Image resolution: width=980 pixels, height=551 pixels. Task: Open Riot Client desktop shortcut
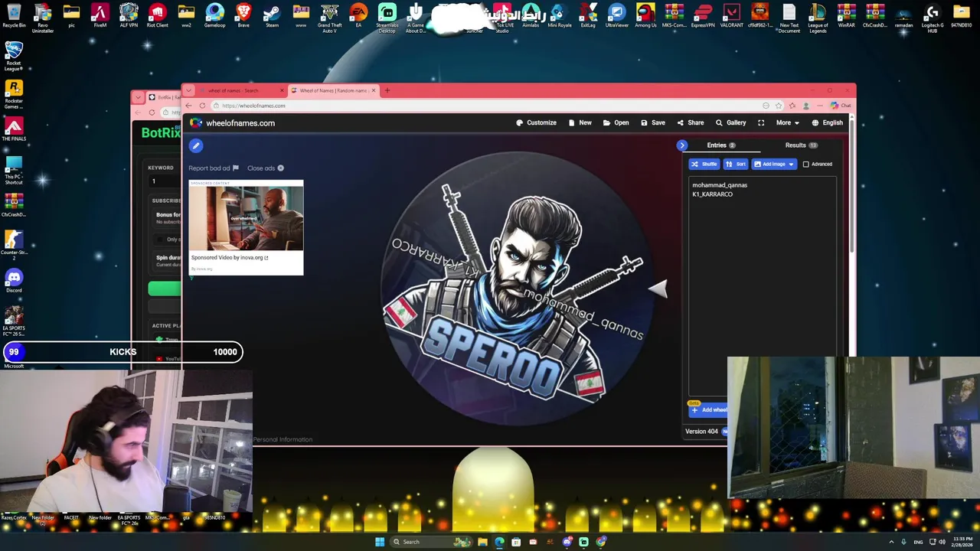click(x=157, y=15)
